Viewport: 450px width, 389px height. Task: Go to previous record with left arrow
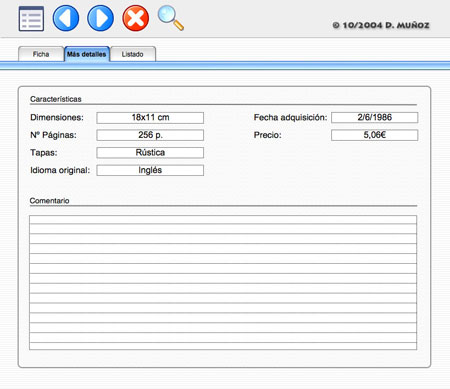(x=66, y=18)
